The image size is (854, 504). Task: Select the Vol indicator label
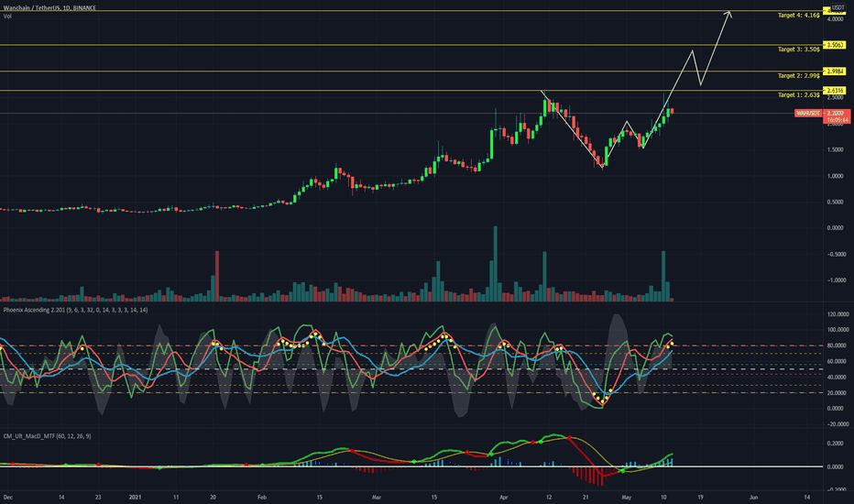tap(7, 16)
